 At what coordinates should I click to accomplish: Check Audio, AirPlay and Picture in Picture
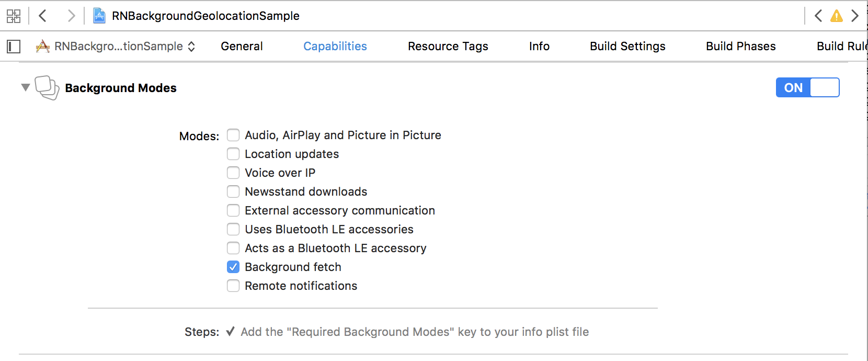[x=233, y=135]
